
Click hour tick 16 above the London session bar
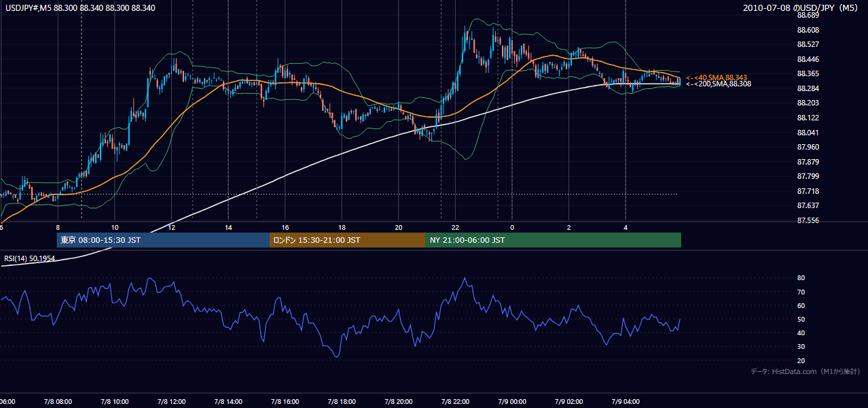285,227
